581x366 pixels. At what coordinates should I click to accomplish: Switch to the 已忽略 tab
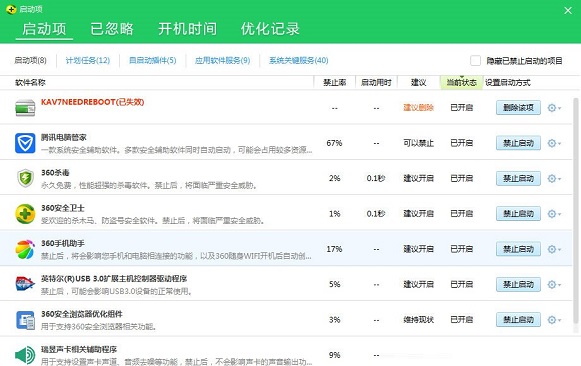coord(112,29)
